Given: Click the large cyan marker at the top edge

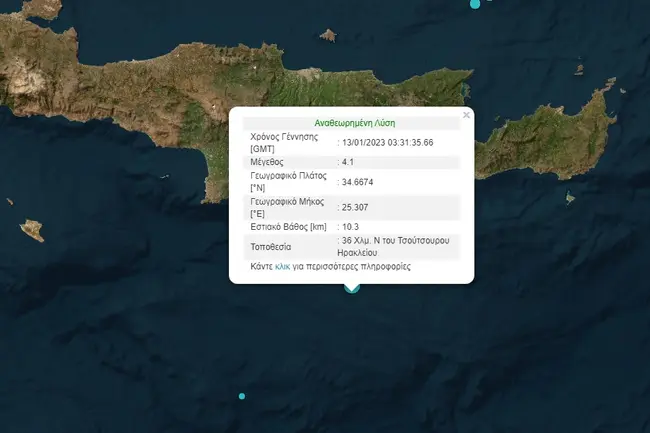Looking at the screenshot, I should [475, 3].
